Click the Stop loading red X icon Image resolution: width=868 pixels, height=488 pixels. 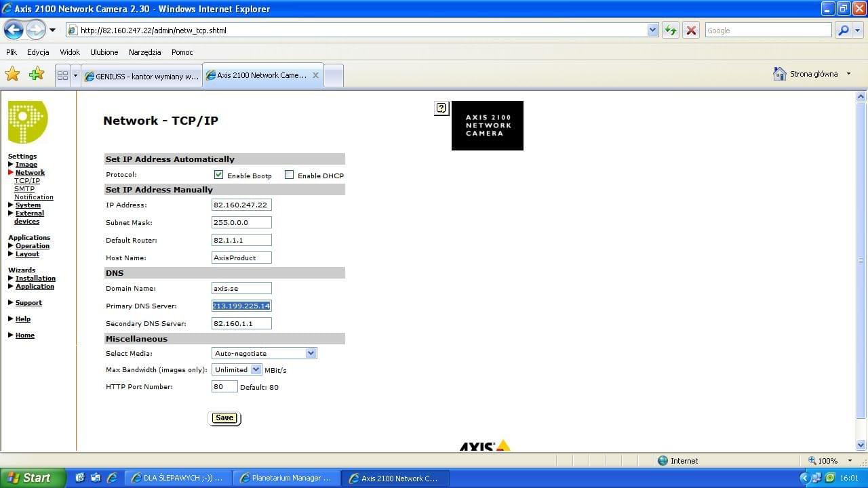click(691, 30)
